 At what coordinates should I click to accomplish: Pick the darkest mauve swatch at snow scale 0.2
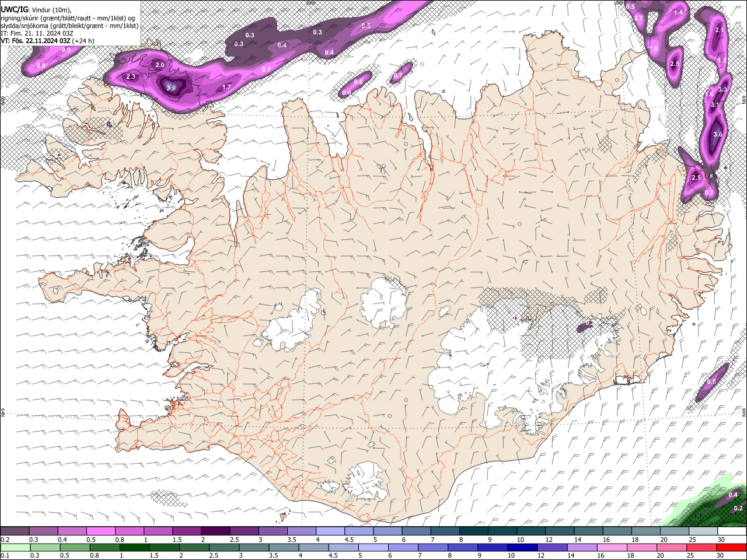click(x=15, y=531)
